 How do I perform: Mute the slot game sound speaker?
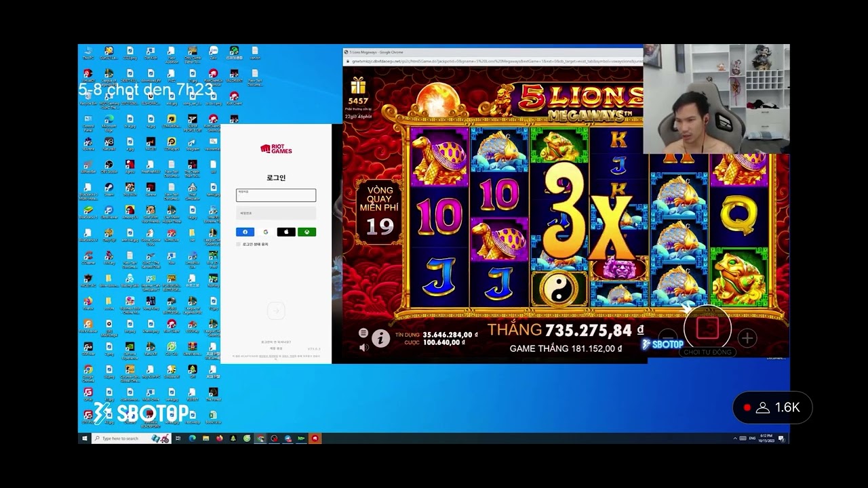[364, 347]
